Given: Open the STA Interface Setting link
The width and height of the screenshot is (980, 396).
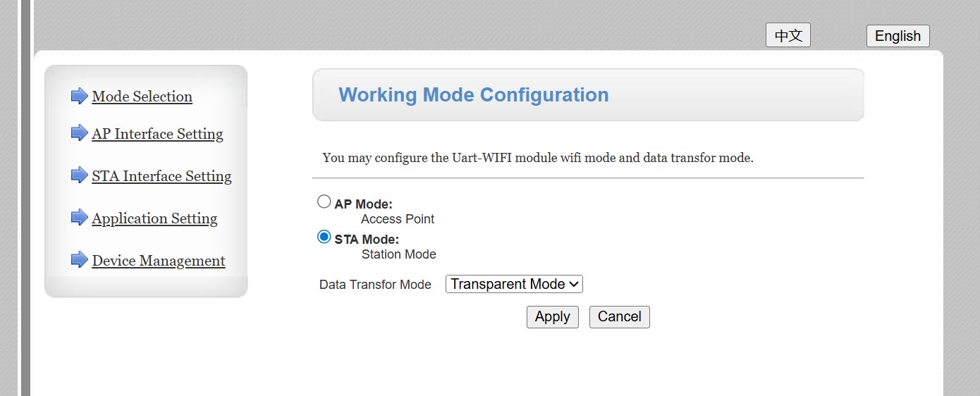Looking at the screenshot, I should tap(161, 176).
